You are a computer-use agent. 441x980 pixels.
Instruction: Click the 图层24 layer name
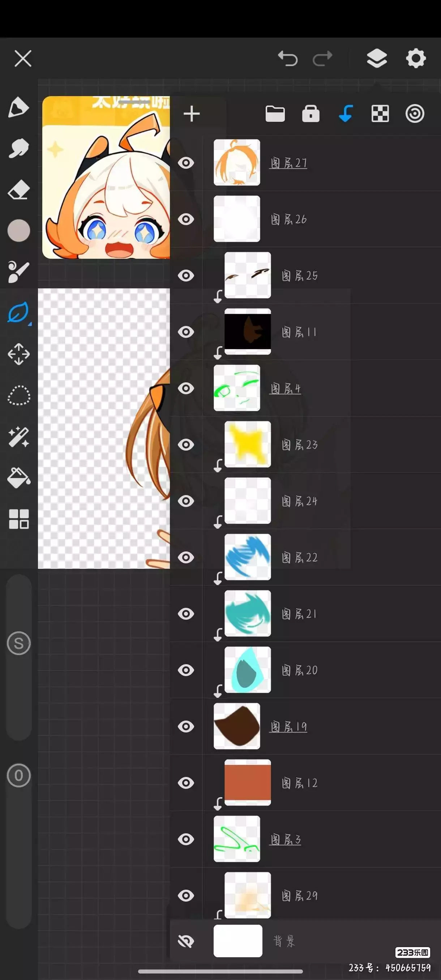pos(299,501)
